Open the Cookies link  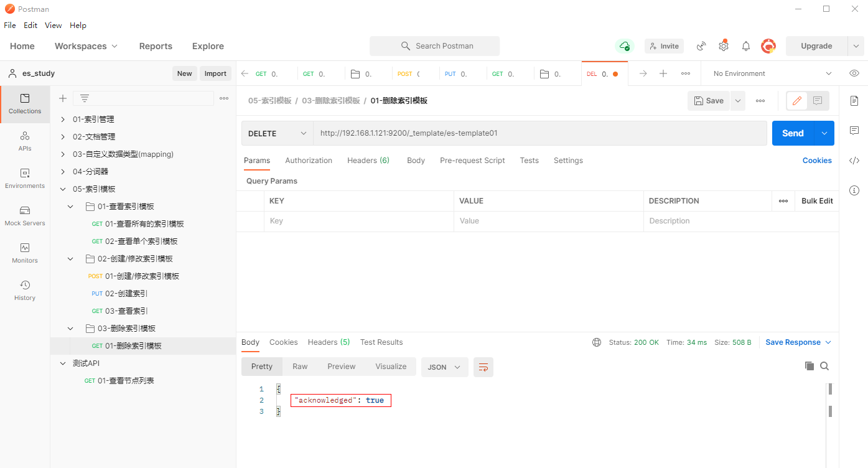[x=816, y=161]
